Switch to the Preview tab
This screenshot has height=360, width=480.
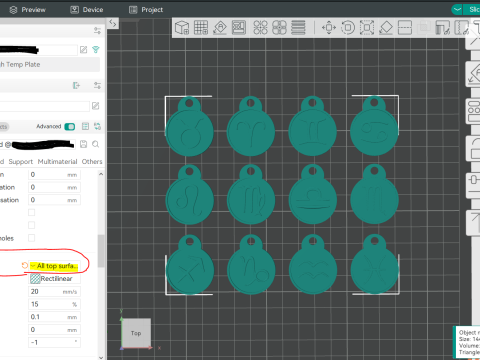28,10
